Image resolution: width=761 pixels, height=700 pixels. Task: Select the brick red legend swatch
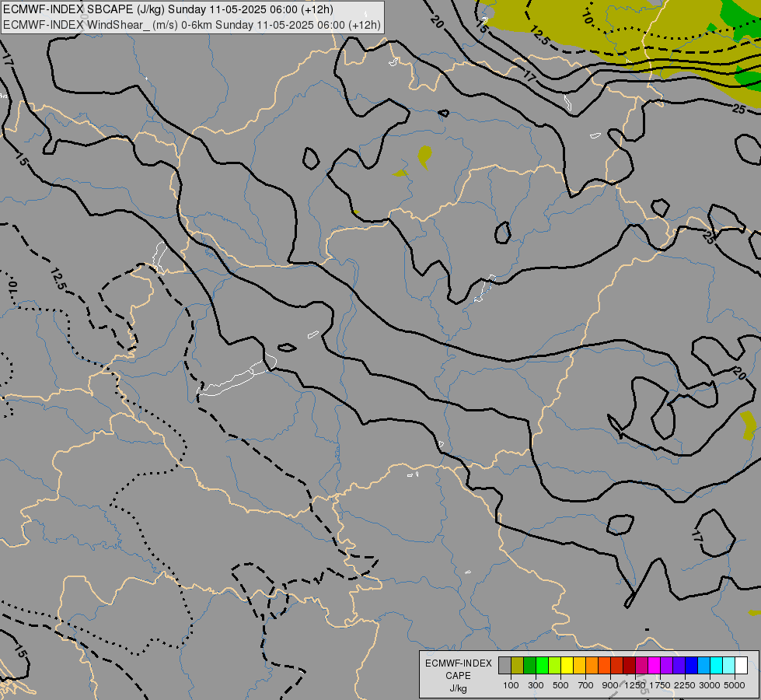coord(617,665)
